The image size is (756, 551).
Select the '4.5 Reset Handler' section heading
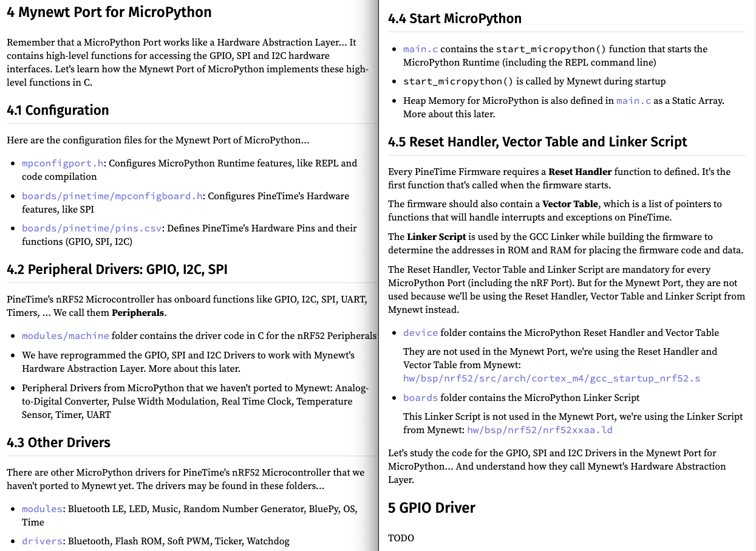[537, 142]
